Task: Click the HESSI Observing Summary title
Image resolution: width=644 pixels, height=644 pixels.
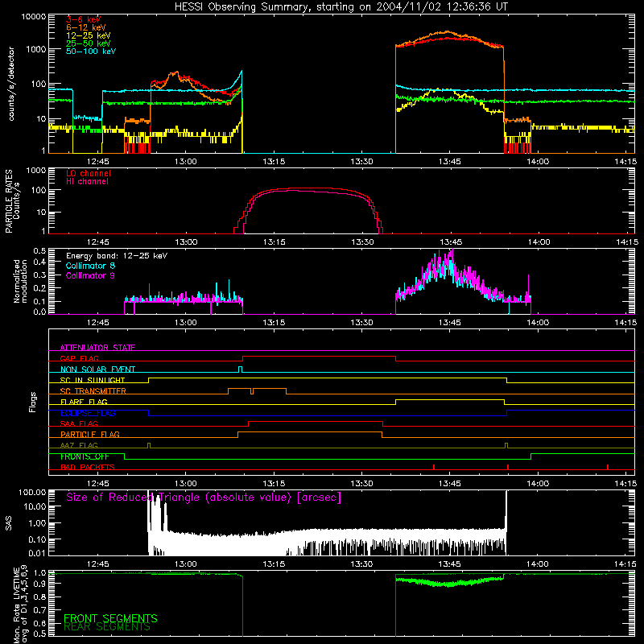Action: pyautogui.click(x=341, y=7)
